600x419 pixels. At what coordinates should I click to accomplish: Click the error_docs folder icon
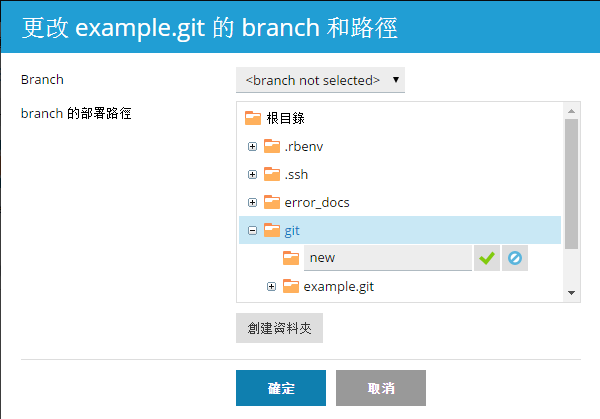[x=272, y=202]
